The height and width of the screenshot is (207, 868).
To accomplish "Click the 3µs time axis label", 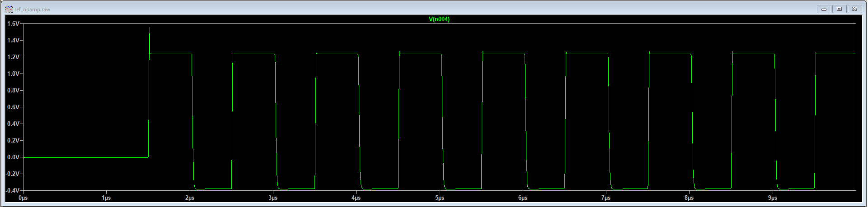I will tap(273, 198).
